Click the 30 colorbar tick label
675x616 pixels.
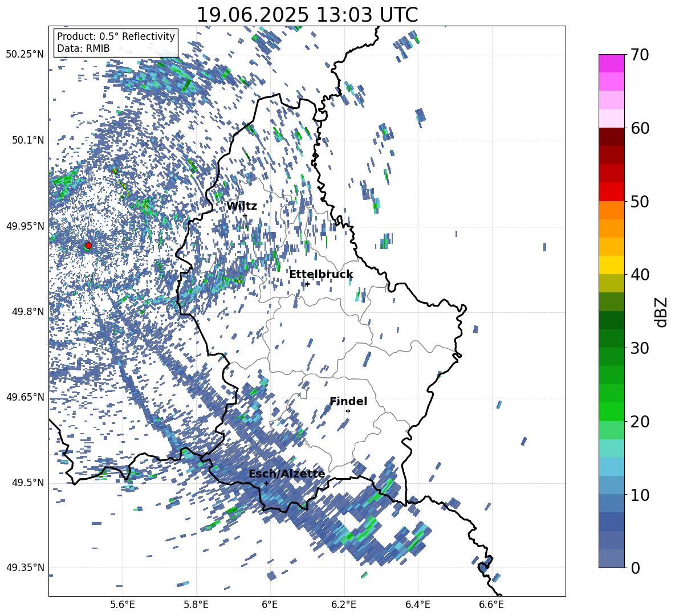[640, 348]
